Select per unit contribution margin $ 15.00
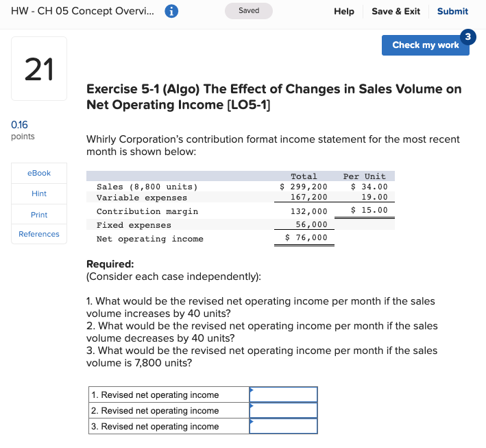The width and height of the screenshot is (486, 448). [369, 210]
